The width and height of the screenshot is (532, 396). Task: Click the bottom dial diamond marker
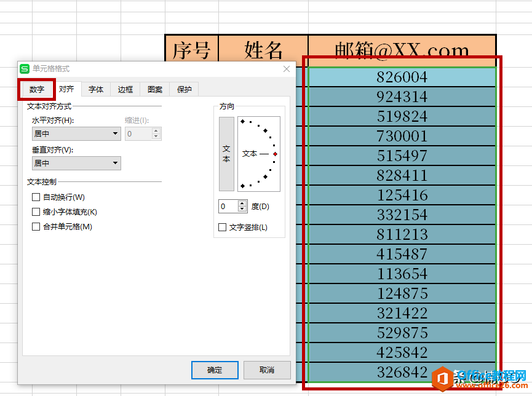point(242,186)
